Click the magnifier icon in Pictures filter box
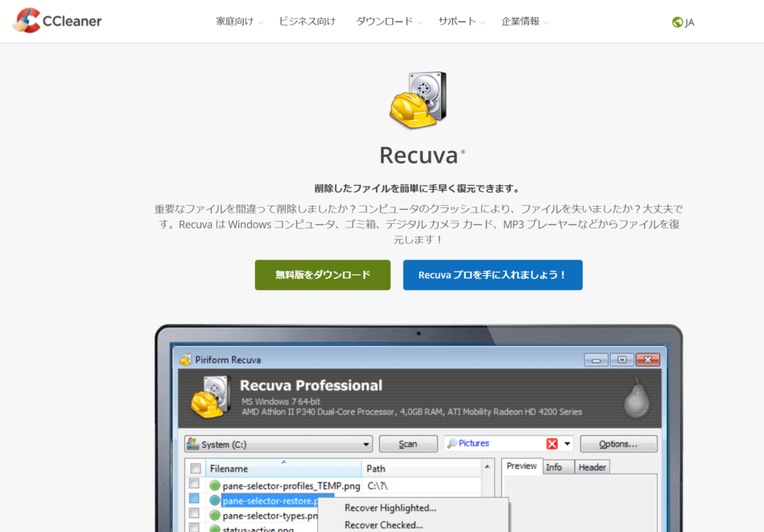This screenshot has height=532, width=764. point(452,444)
